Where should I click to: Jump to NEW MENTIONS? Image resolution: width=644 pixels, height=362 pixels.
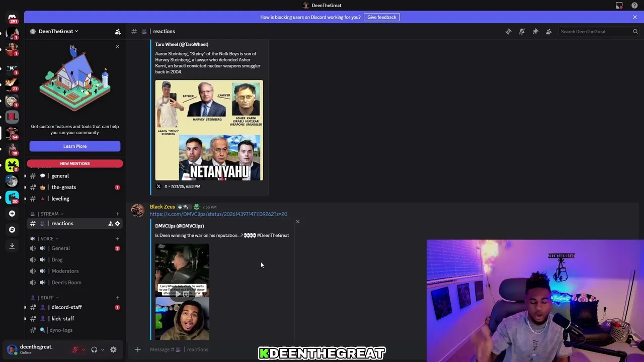[x=75, y=163]
